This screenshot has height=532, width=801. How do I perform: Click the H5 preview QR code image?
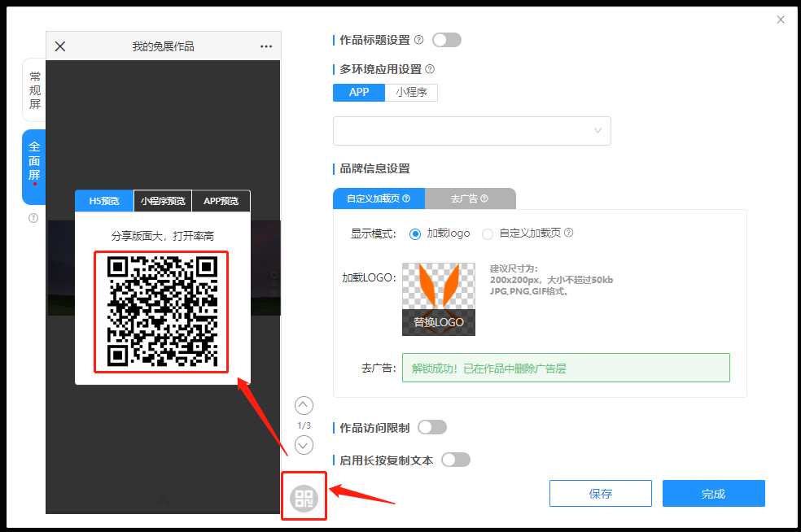point(161,312)
